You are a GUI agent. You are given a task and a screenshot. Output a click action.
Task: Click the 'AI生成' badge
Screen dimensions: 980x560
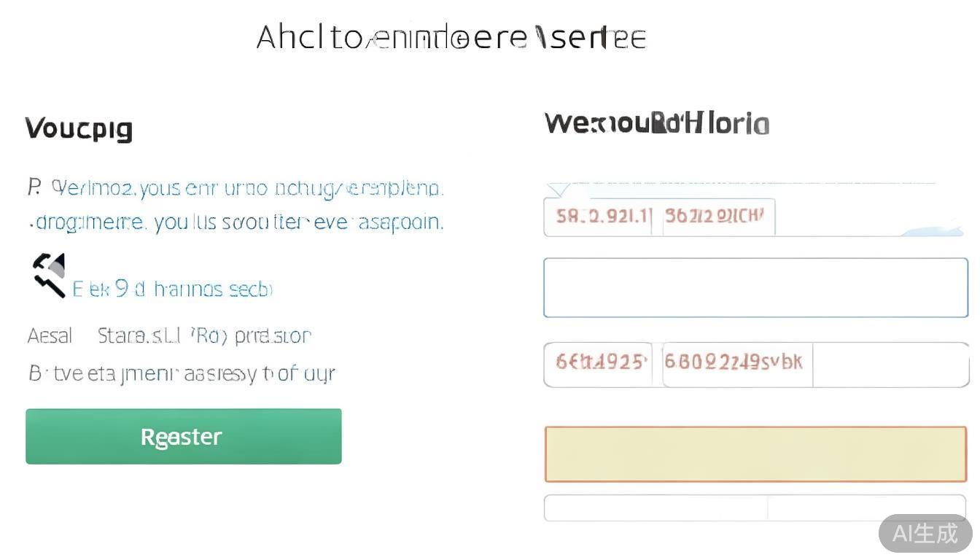(x=925, y=533)
